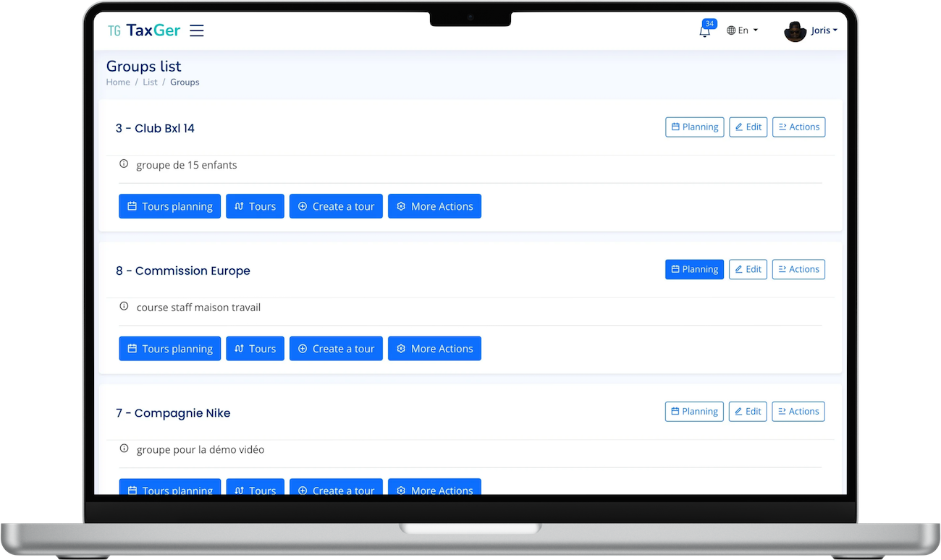Create a tour for Club Bxl 14
This screenshot has width=941, height=560.
(x=336, y=206)
